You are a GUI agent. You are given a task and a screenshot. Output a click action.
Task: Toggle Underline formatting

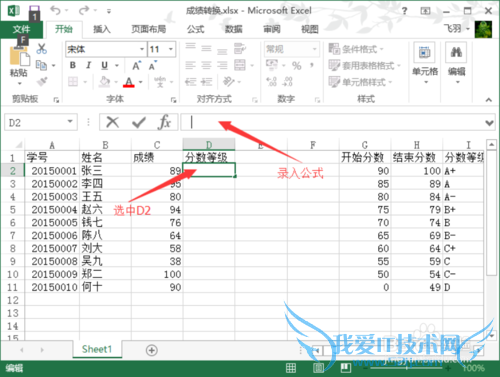tap(105, 65)
